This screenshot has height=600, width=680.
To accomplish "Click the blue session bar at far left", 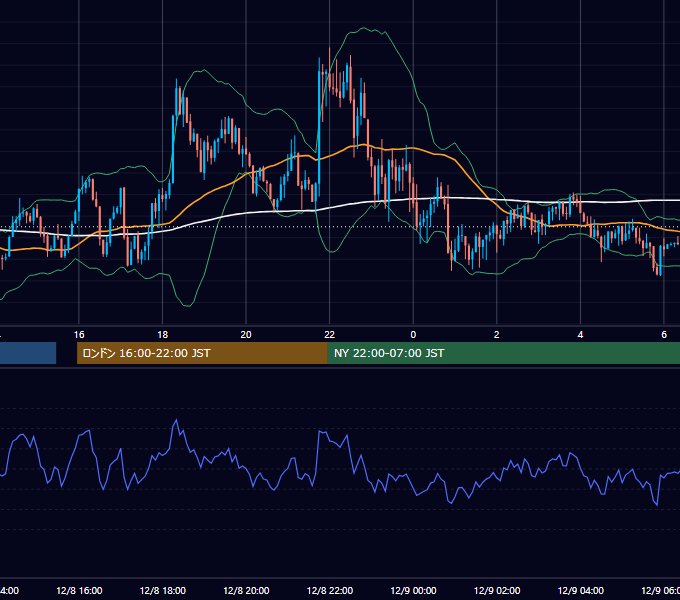I will (x=28, y=353).
